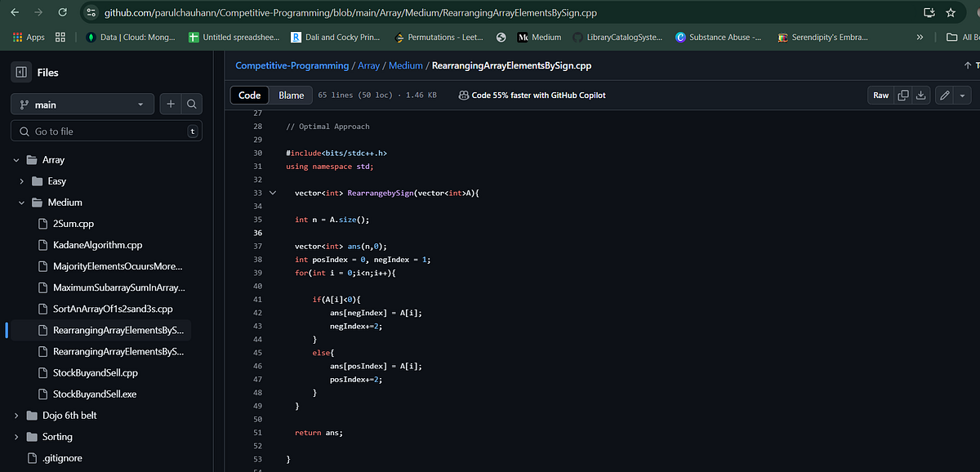Image resolution: width=980 pixels, height=472 pixels.
Task: Copy the raw file contents
Action: pos(903,95)
